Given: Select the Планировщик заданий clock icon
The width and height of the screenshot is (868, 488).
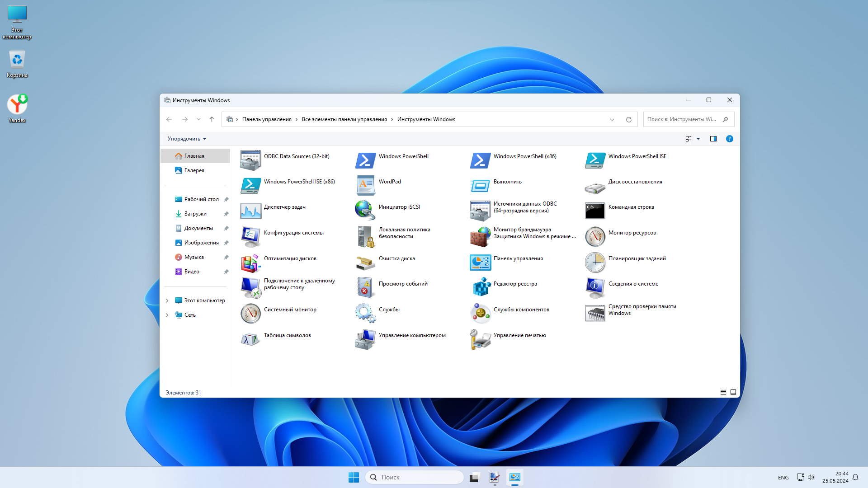Looking at the screenshot, I should pos(594,262).
